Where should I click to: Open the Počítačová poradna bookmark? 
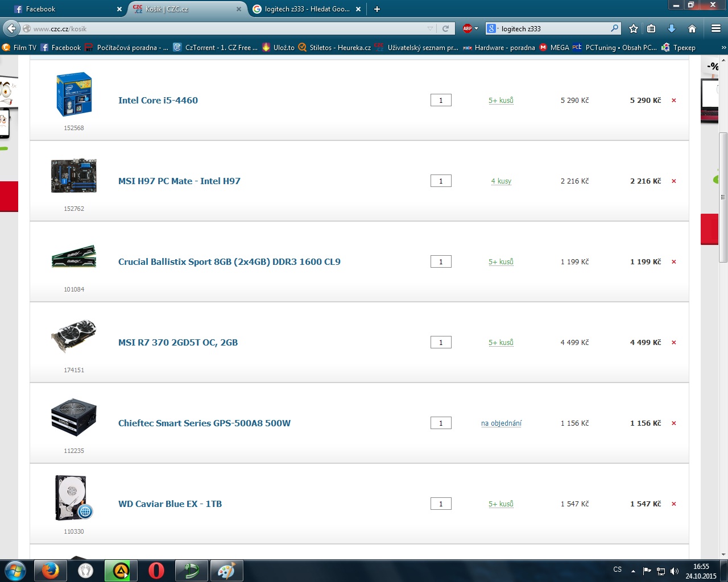point(126,48)
